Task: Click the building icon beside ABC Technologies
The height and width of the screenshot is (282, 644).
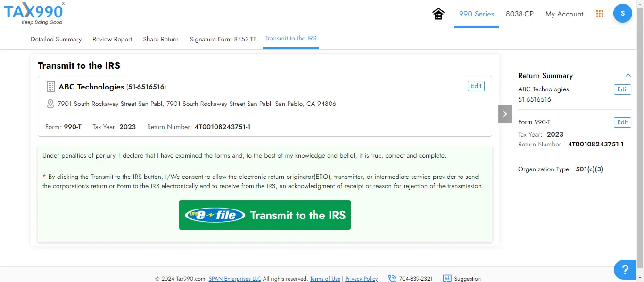Action: point(50,87)
